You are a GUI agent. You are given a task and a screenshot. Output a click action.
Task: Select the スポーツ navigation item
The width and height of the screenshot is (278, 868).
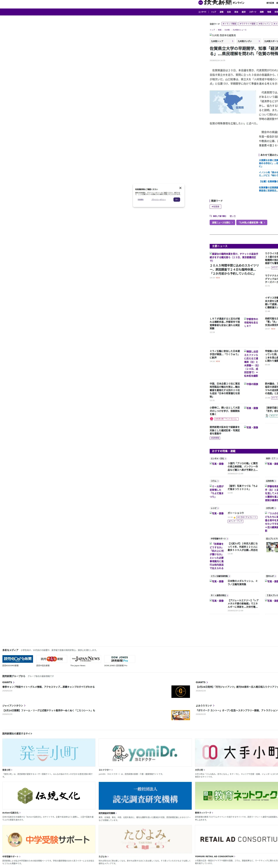pyautogui.click(x=252, y=12)
